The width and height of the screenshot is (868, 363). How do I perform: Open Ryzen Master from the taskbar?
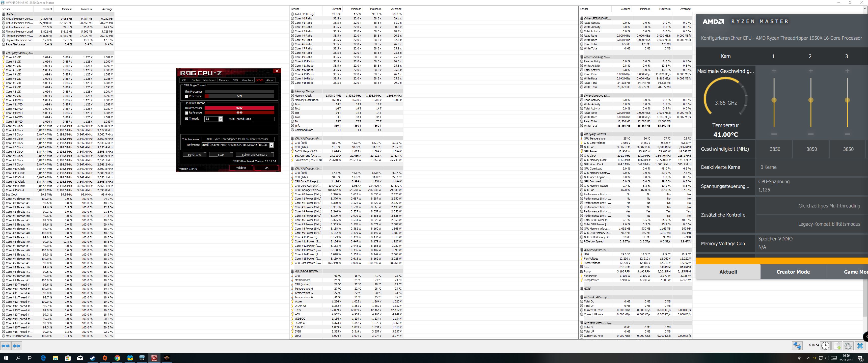pos(167,358)
